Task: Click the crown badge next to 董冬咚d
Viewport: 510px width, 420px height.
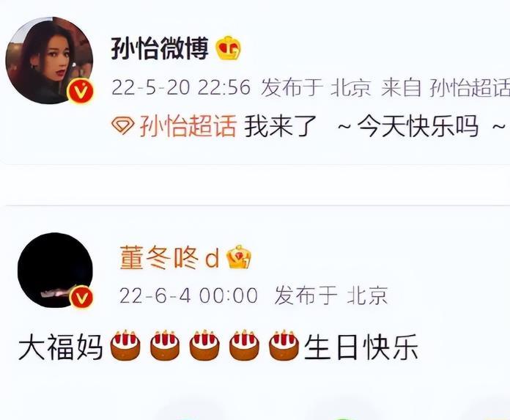Action: pos(239,257)
